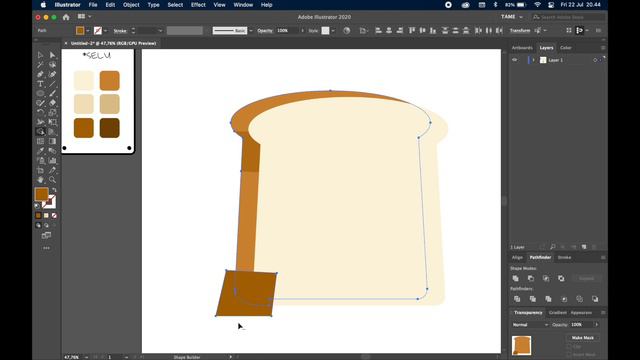The height and width of the screenshot is (360, 640).
Task: Switch to the Color panel tab
Action: (x=565, y=48)
